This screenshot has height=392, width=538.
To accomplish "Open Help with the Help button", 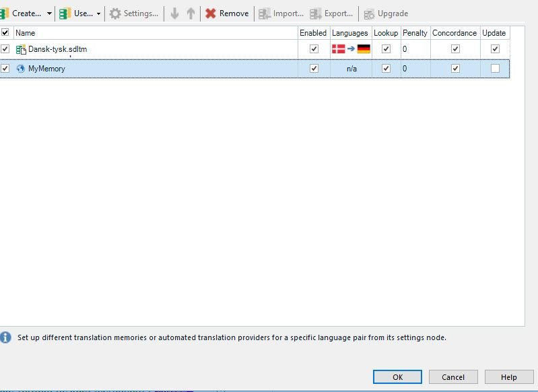I will click(x=509, y=377).
